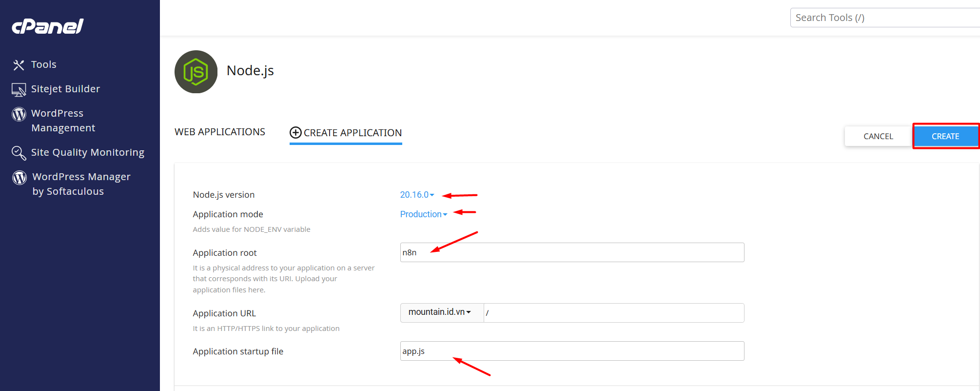Click the 'Application mode' label

point(228,214)
